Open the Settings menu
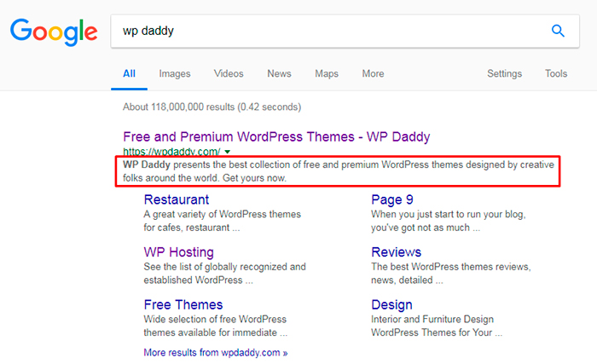Image resolution: width=597 pixels, height=364 pixels. point(505,73)
